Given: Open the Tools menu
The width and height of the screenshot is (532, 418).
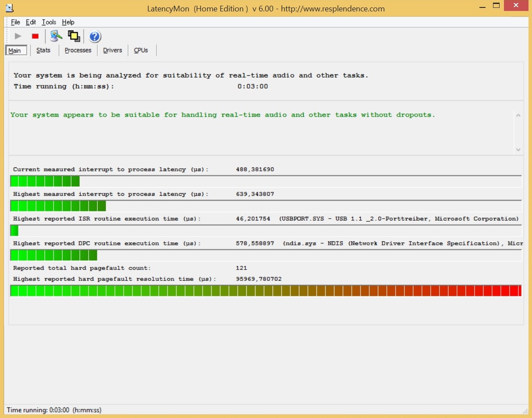Looking at the screenshot, I should [49, 22].
